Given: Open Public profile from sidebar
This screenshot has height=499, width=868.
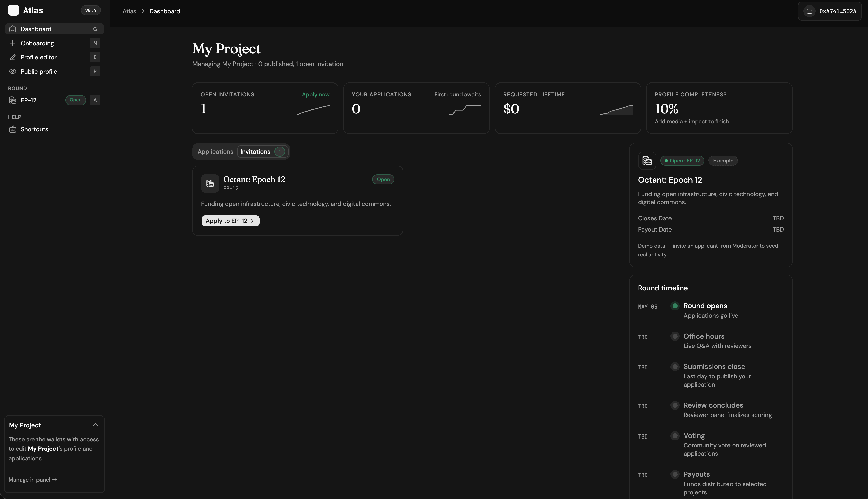Looking at the screenshot, I should click(x=54, y=71).
